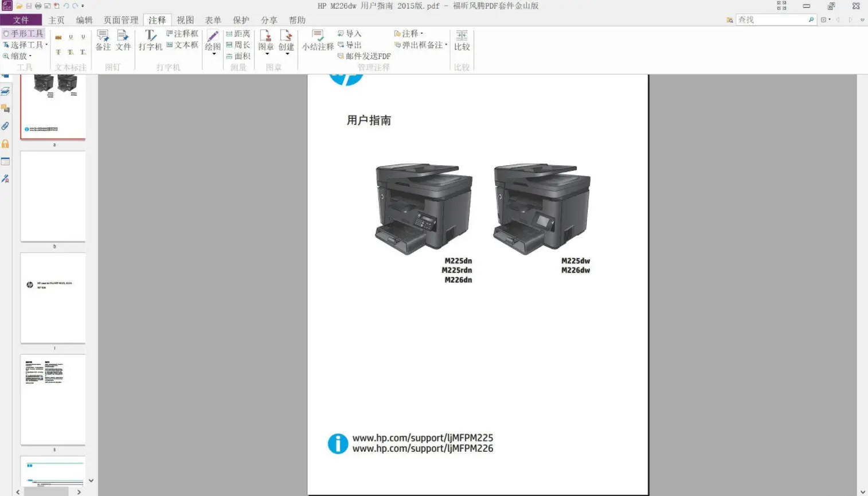Image resolution: width=868 pixels, height=496 pixels.
Task: Click the 注释框 callout tool
Action: click(182, 34)
